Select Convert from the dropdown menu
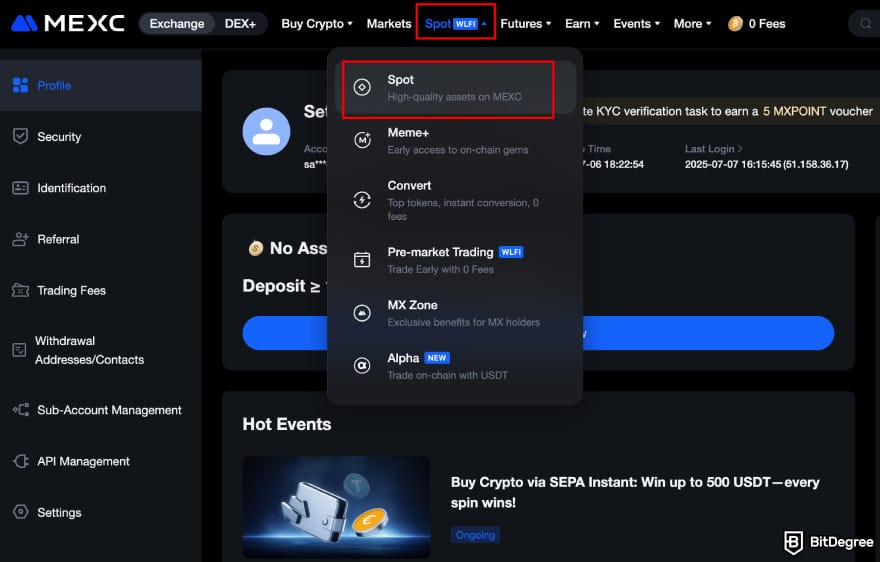This screenshot has width=880, height=562. (455, 200)
